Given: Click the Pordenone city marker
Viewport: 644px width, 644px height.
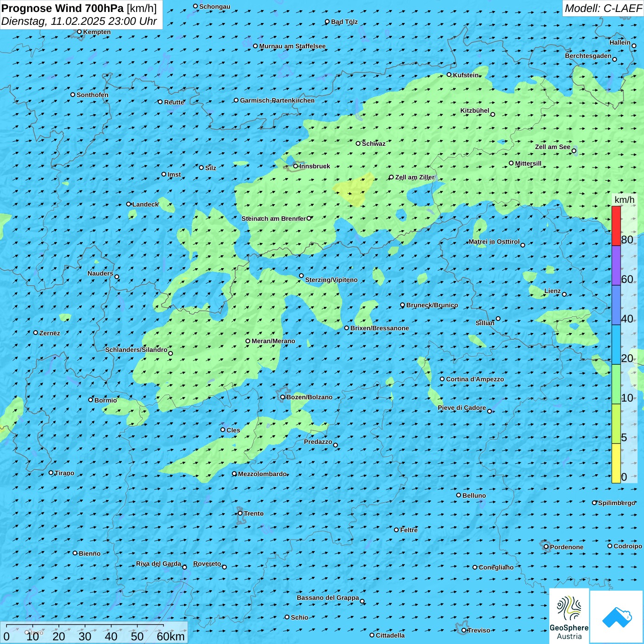Looking at the screenshot, I should click(x=546, y=546).
